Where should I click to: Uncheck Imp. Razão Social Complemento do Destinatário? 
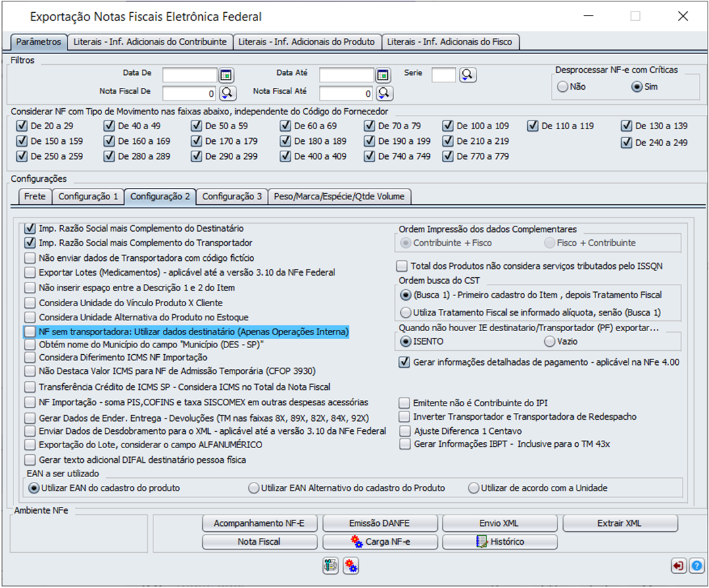coord(30,228)
